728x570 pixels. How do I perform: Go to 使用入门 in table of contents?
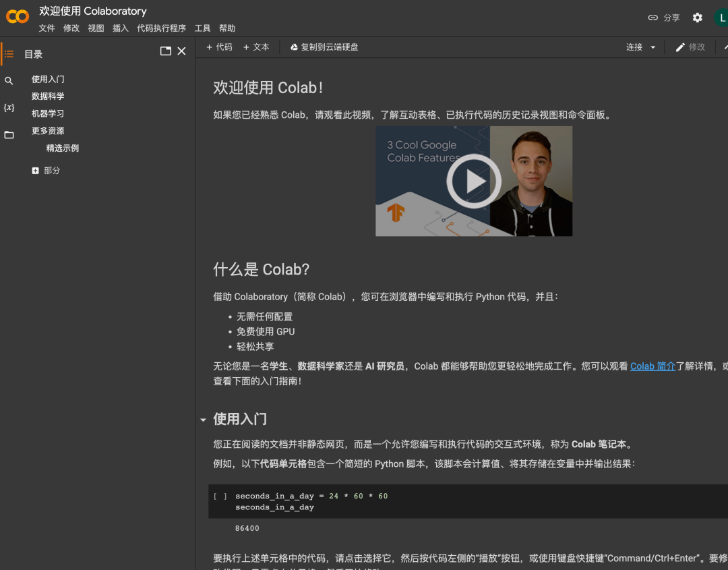point(48,80)
